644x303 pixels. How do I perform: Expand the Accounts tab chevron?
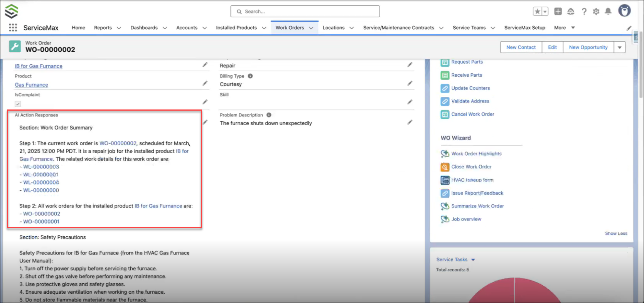(x=204, y=28)
